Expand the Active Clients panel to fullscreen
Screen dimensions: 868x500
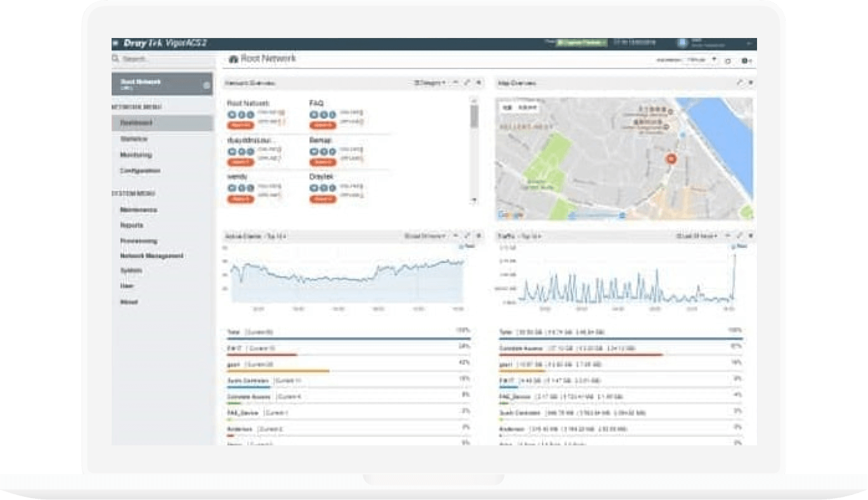point(467,236)
